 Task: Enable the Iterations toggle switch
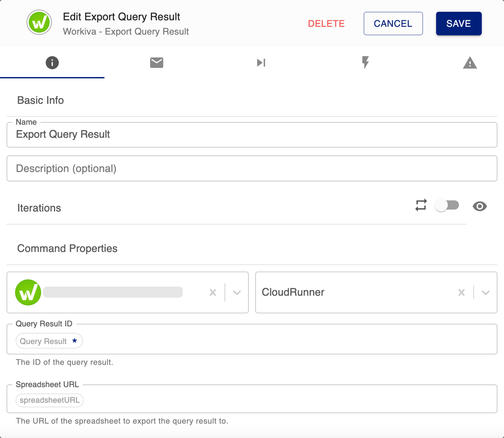(447, 205)
